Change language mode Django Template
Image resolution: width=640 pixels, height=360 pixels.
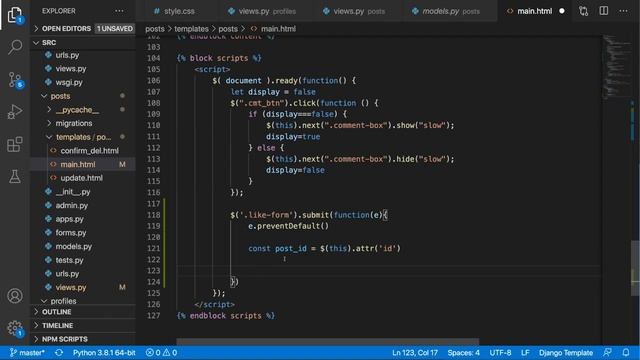click(566, 353)
